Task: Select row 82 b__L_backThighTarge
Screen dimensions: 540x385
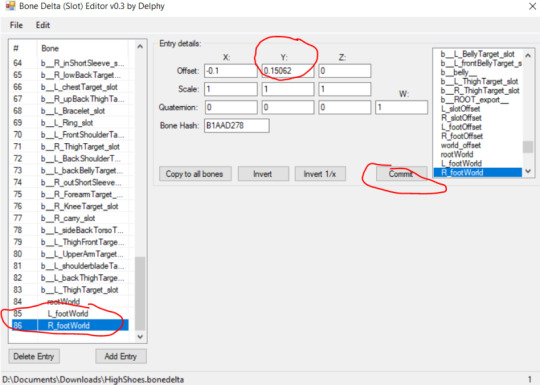Action: click(x=70, y=278)
